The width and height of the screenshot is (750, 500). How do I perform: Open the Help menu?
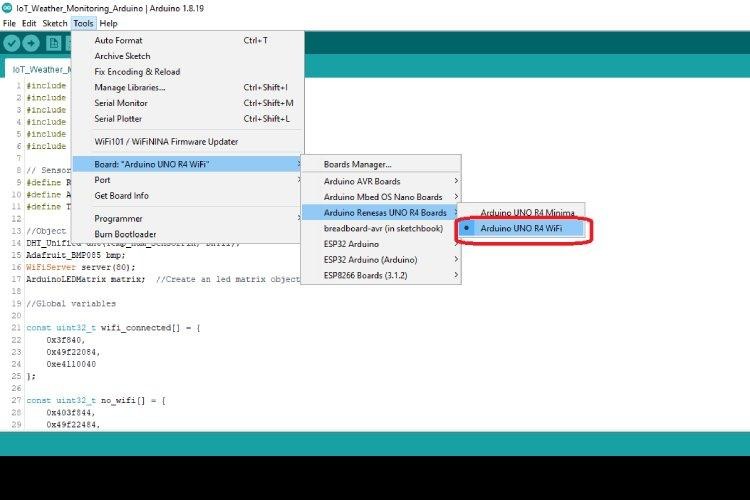[x=108, y=23]
